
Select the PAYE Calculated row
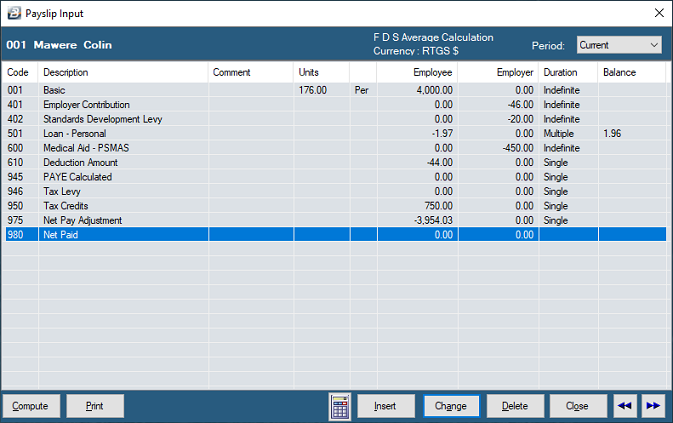pyautogui.click(x=336, y=177)
